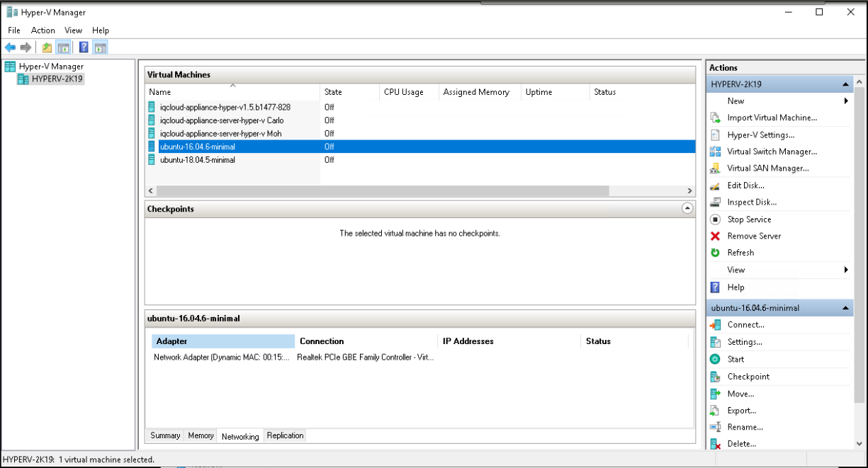Screen dimensions: 868x468
Task: Select the Networking tab
Action: click(240, 436)
